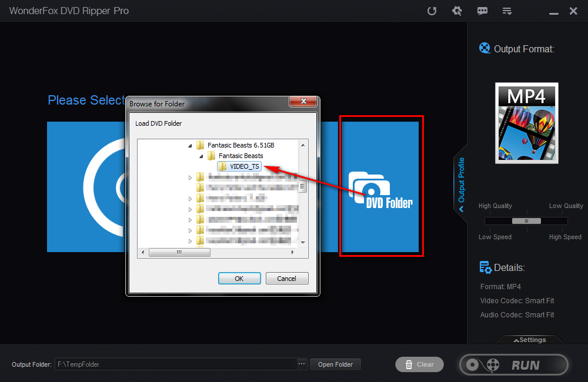Viewport: 588px width, 382px height.
Task: Minimize the WonderFox DVD Ripper window
Action: click(553, 14)
